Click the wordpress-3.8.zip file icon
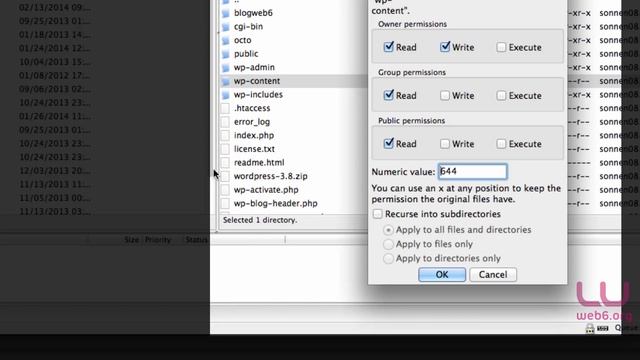The height and width of the screenshot is (360, 640). pyautogui.click(x=225, y=176)
